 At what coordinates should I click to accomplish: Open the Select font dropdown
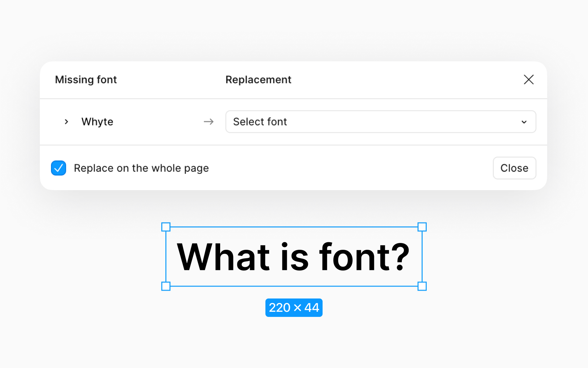pyautogui.click(x=380, y=122)
